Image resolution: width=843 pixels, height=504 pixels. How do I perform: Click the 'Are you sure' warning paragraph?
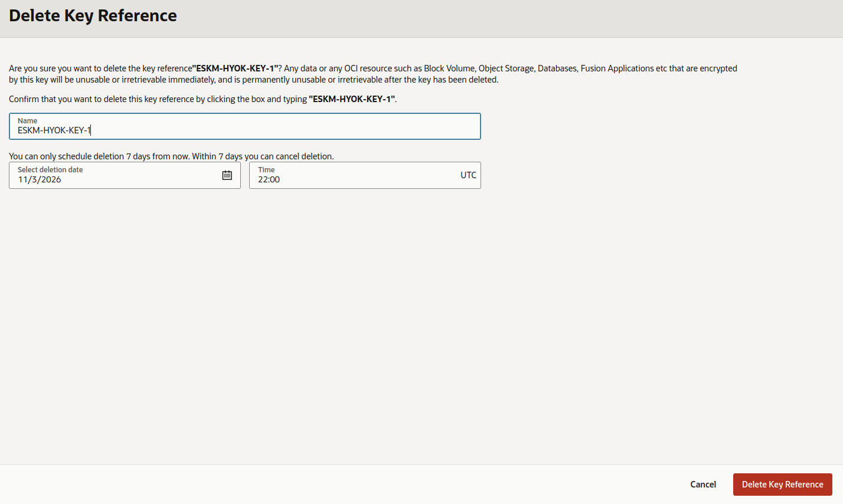pyautogui.click(x=373, y=74)
